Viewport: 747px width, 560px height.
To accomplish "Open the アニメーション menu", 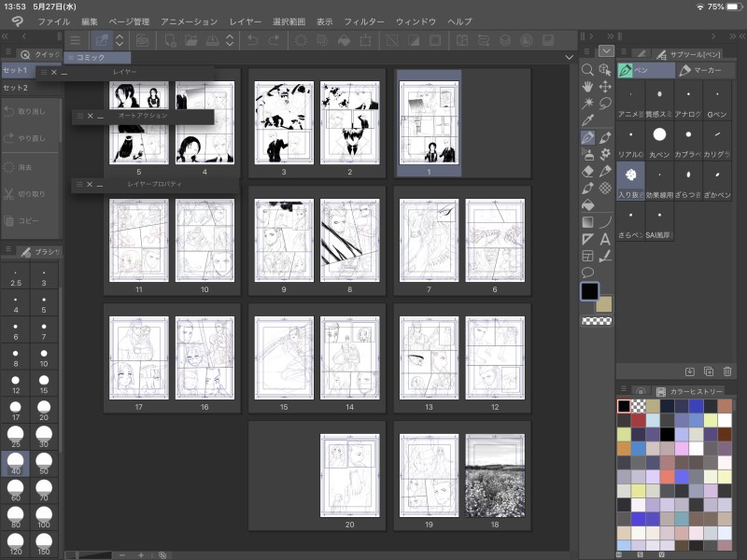I will (190, 21).
